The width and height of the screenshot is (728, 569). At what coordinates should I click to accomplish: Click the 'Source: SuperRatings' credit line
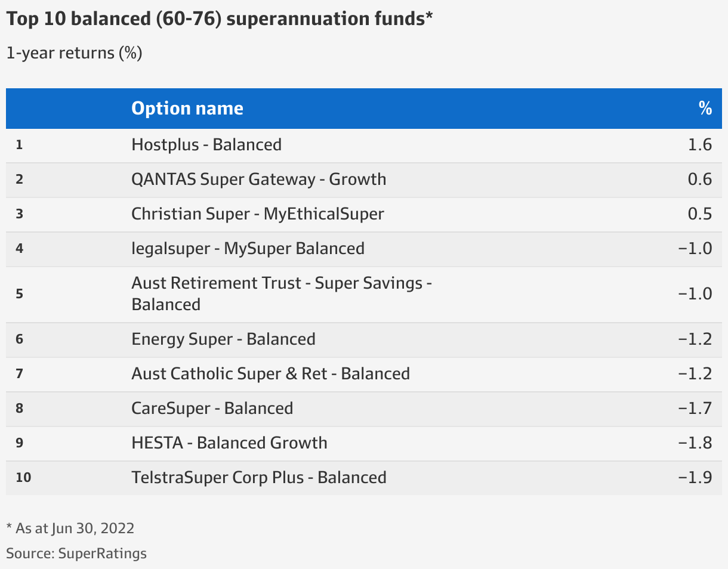pos(76,553)
